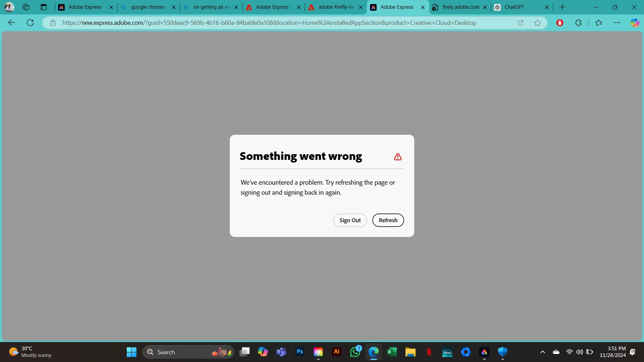The width and height of the screenshot is (644, 362).
Task: Reload page with browser refresh icon
Action: [x=30, y=23]
